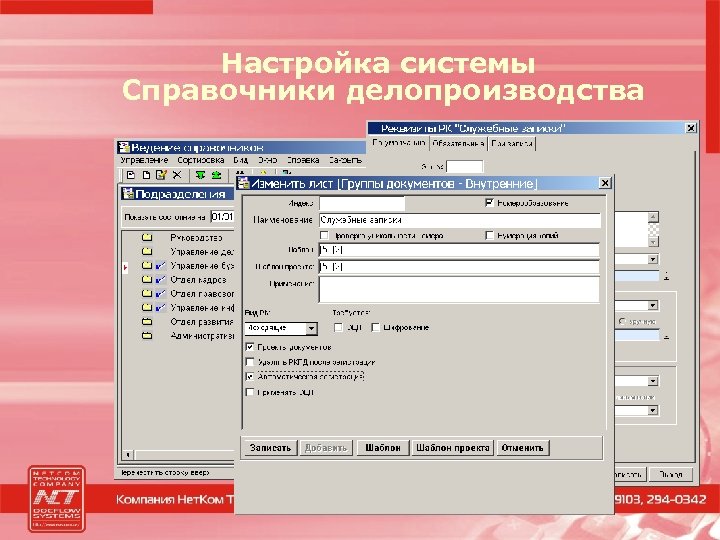Click the Закрыть menu item
The image size is (720, 540).
345,160
